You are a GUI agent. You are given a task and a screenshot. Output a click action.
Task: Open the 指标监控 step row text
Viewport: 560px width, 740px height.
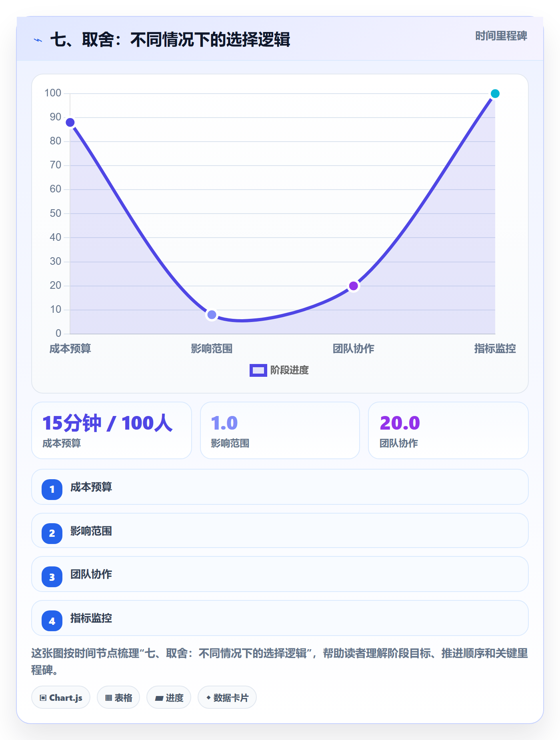coord(91,618)
